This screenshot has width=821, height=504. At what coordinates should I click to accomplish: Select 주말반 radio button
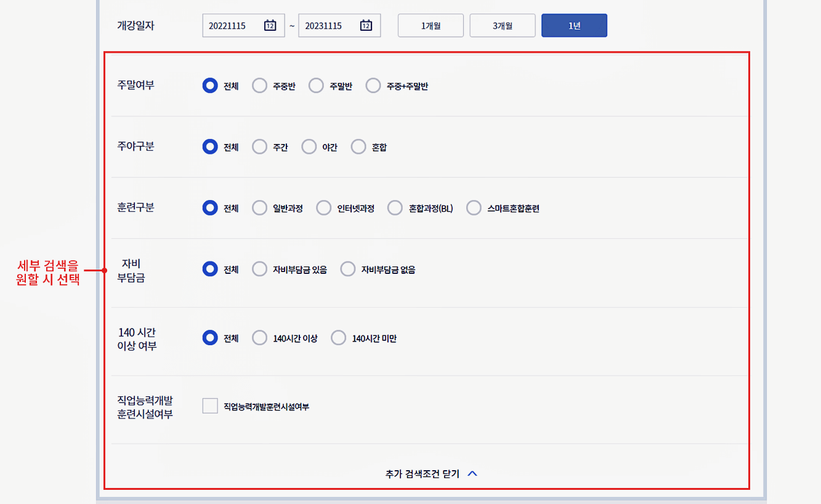click(316, 86)
